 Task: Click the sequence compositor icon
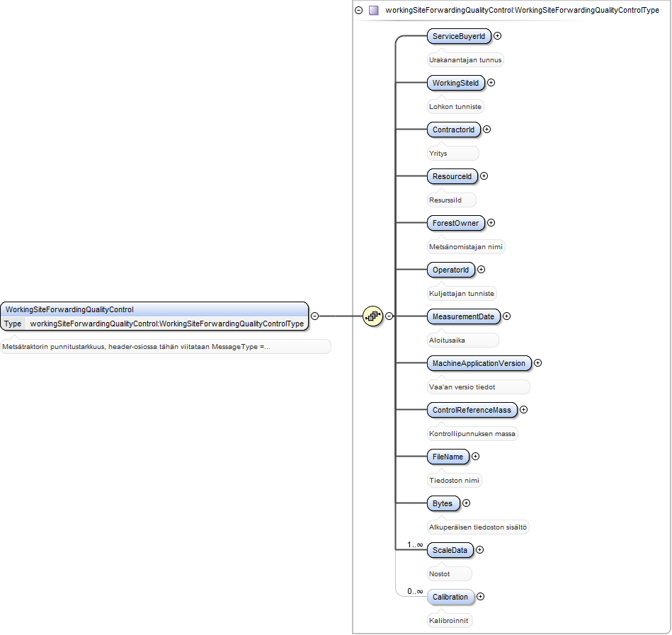pyautogui.click(x=372, y=316)
